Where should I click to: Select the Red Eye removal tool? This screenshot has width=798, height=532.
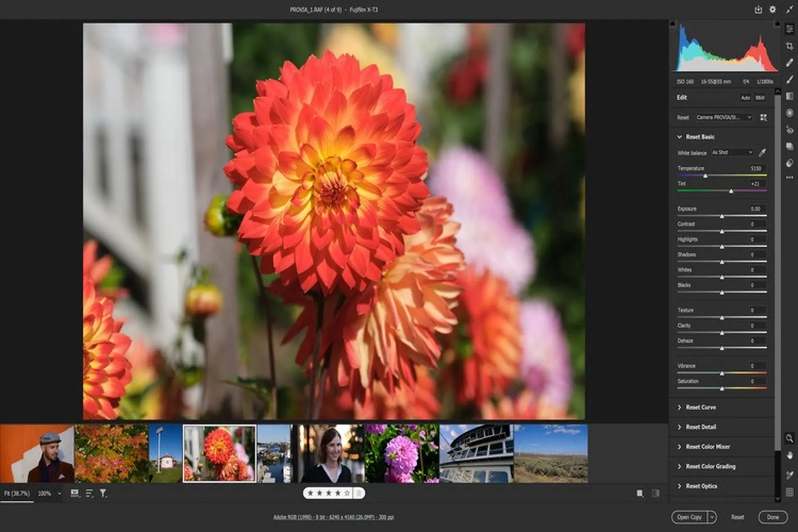[790, 131]
